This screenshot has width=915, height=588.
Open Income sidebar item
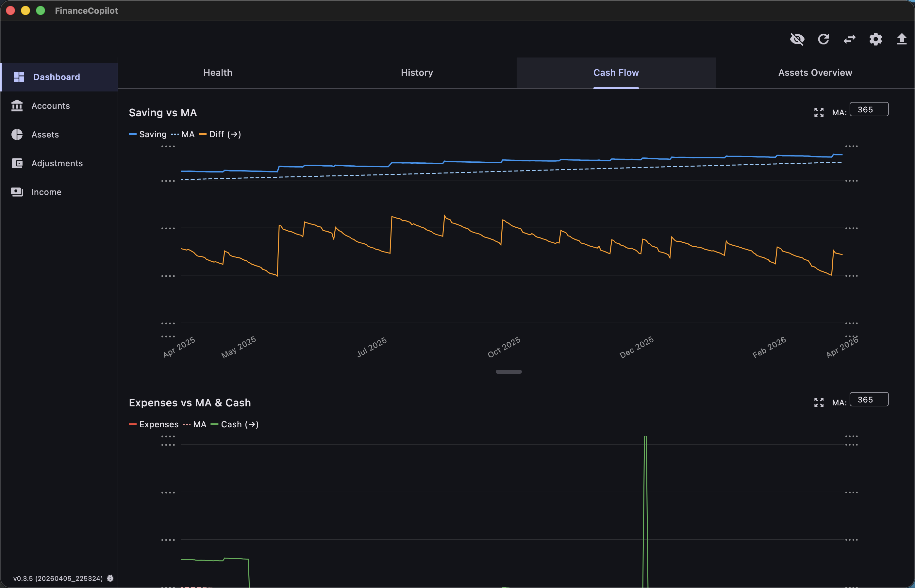(46, 192)
